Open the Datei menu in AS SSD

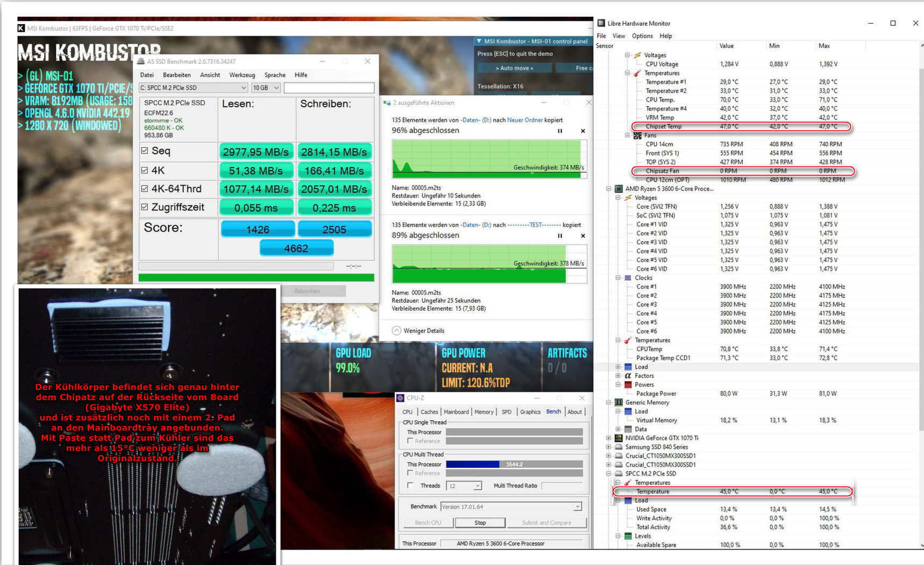pyautogui.click(x=147, y=75)
